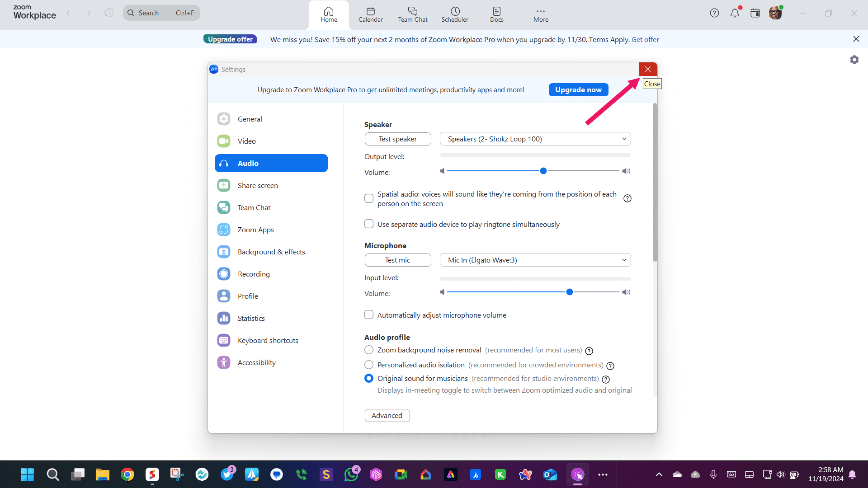This screenshot has width=868, height=488.
Task: Open the Microphone device dropdown
Action: [x=535, y=260]
